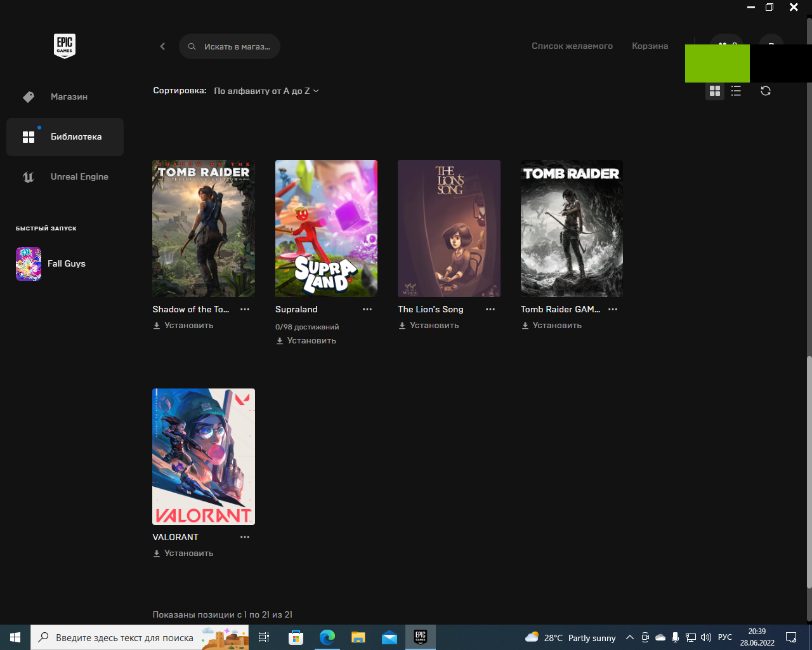The width and height of the screenshot is (812, 650).
Task: Open File Explorer from taskbar
Action: click(358, 637)
